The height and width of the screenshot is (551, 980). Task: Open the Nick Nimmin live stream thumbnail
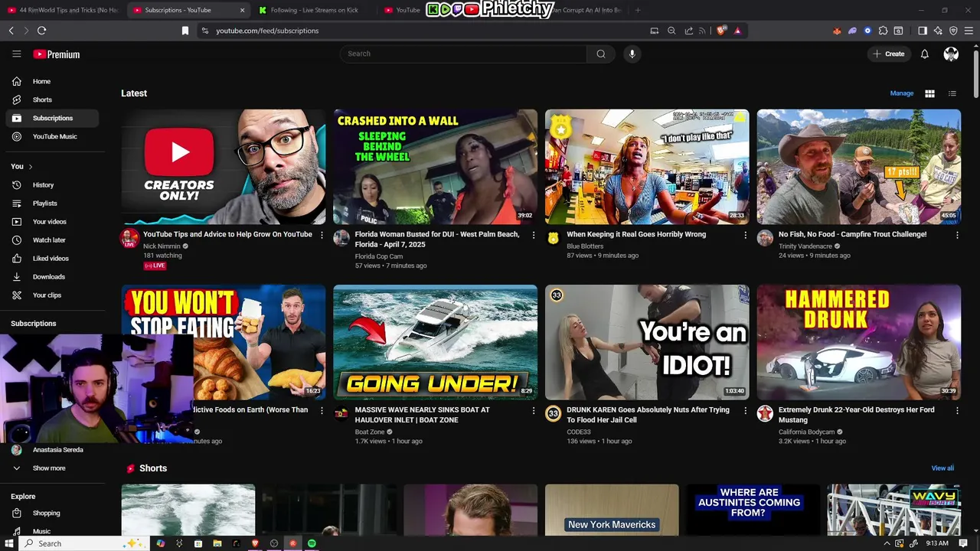(x=224, y=166)
